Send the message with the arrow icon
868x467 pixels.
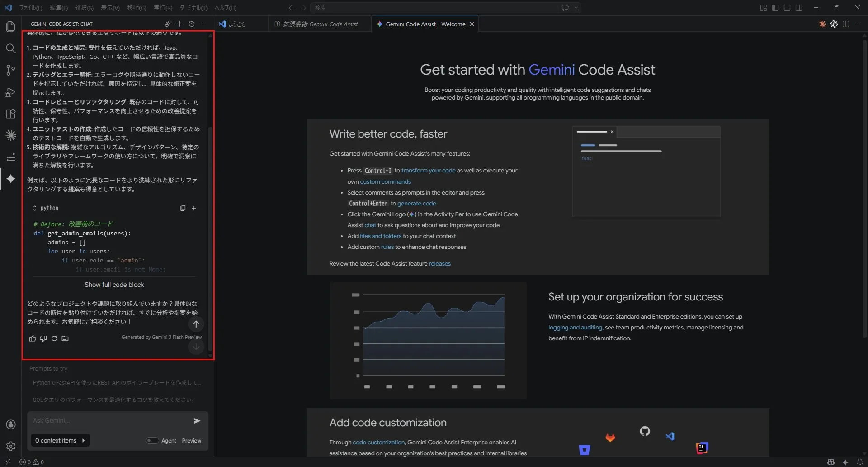(197, 421)
